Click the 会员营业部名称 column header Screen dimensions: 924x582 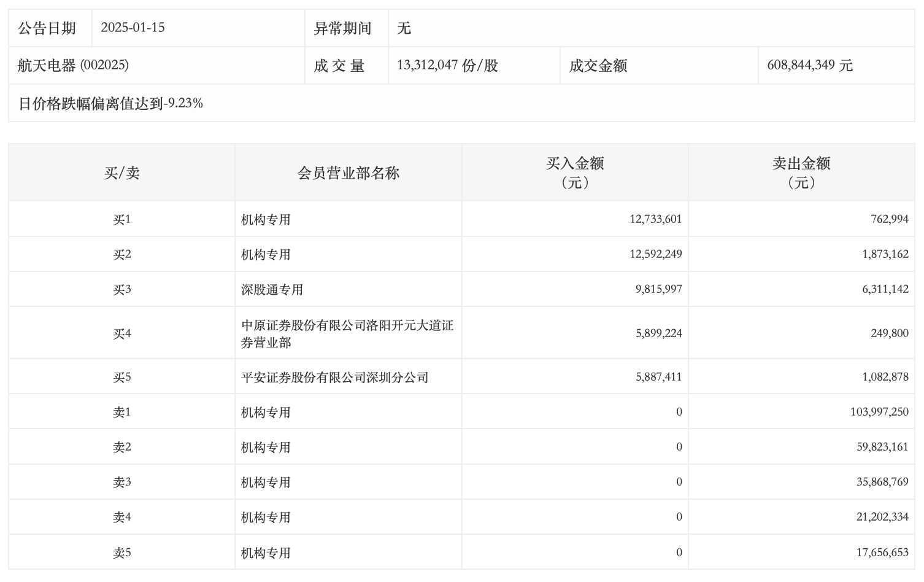(x=348, y=173)
